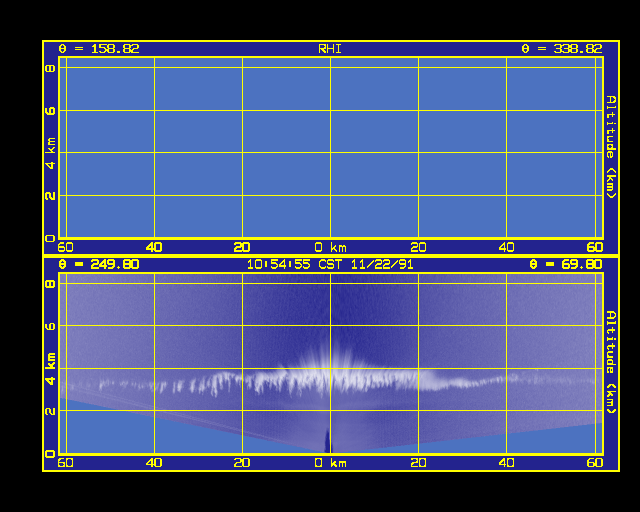Click the 40 range label on the 249.80 side

tap(154, 463)
